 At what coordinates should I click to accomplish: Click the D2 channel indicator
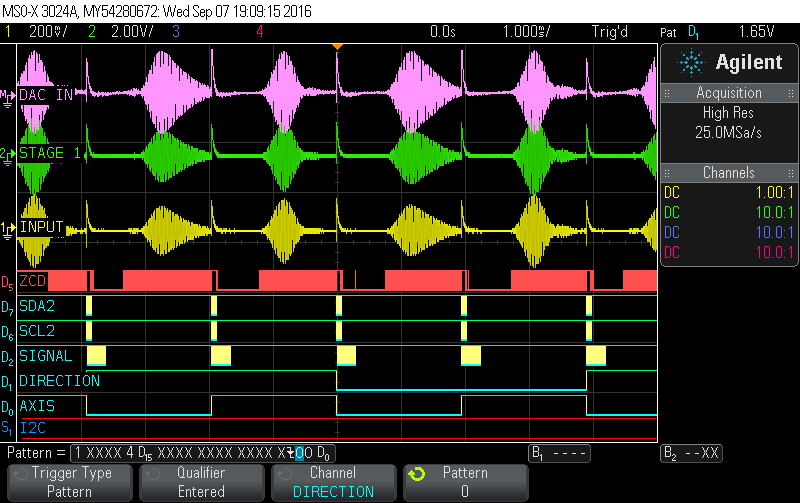point(7,358)
